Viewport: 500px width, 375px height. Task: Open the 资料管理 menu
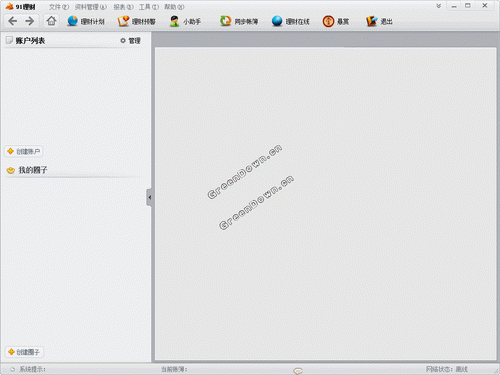pyautogui.click(x=91, y=7)
